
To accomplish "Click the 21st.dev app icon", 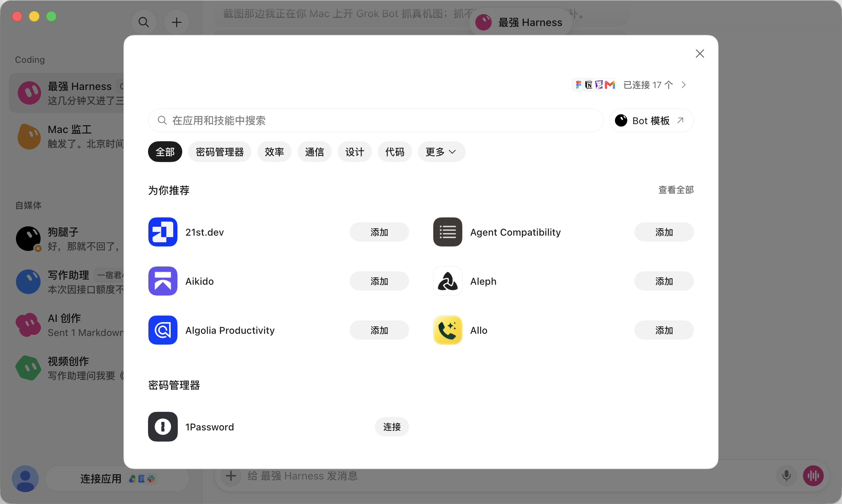I will (163, 232).
